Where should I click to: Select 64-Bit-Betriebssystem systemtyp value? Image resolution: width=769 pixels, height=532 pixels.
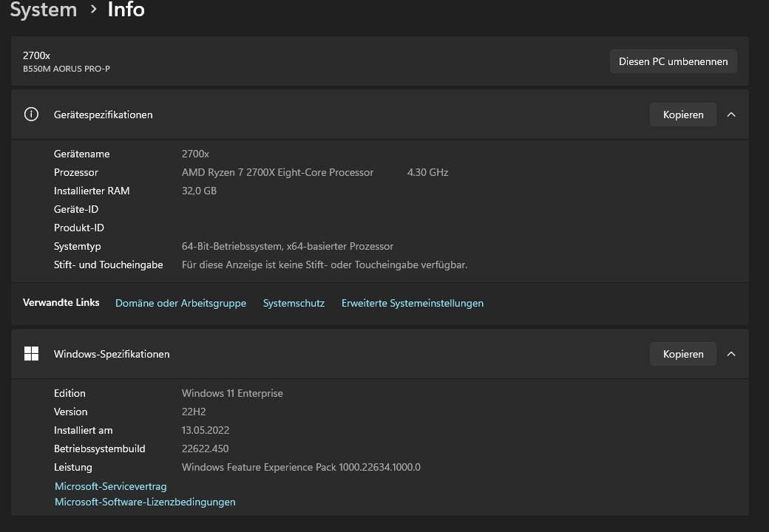(288, 246)
